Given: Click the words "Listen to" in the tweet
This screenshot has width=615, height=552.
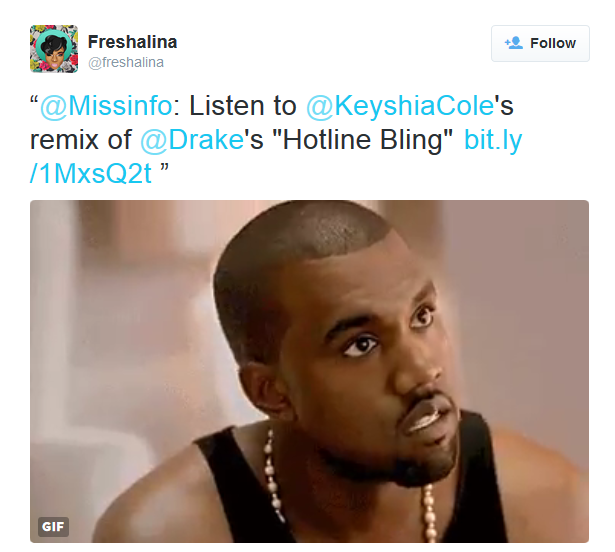Looking at the screenshot, I should coord(243,106).
